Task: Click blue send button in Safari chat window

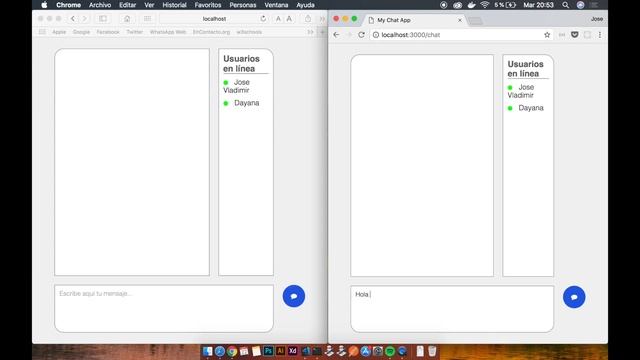Action: click(294, 296)
